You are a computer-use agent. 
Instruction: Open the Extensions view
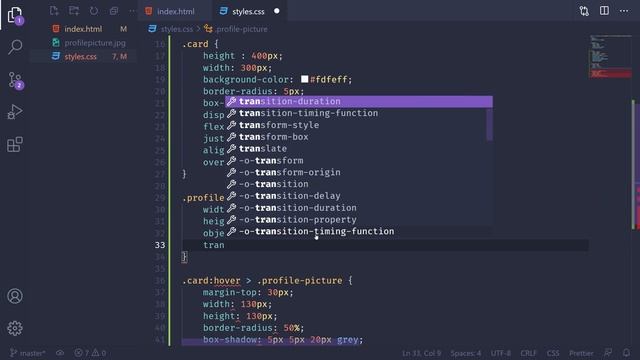[15, 144]
